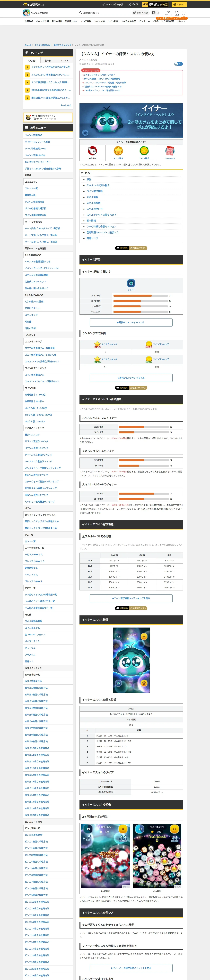This screenshot has height=980, width=210.
Task: Open ranking #1 コナン&キッドの評価 article
Action: tap(50, 67)
